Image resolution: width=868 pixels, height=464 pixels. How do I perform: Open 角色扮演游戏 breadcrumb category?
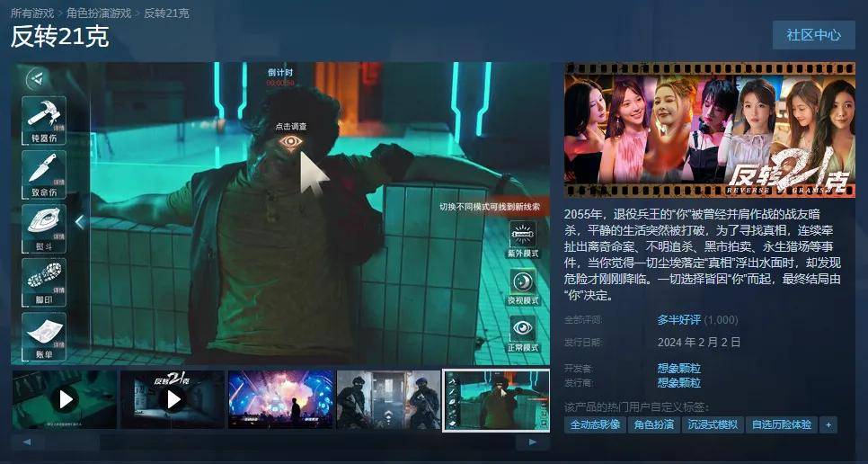pyautogui.click(x=99, y=13)
